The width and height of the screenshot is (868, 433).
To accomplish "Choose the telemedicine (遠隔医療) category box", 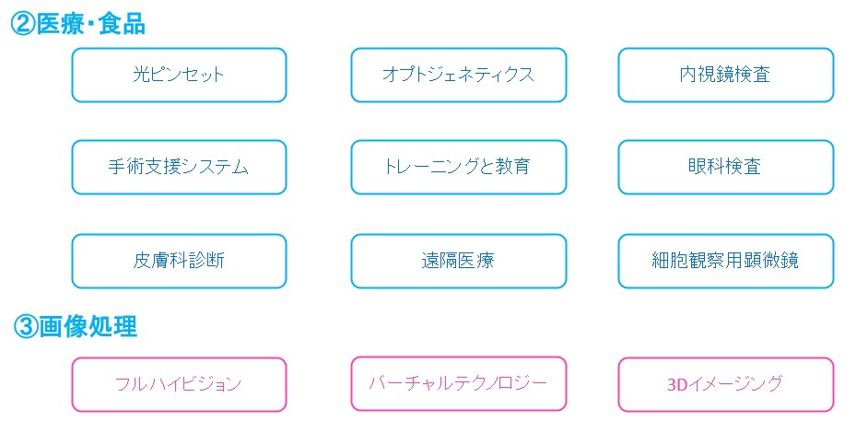I will pos(458,261).
